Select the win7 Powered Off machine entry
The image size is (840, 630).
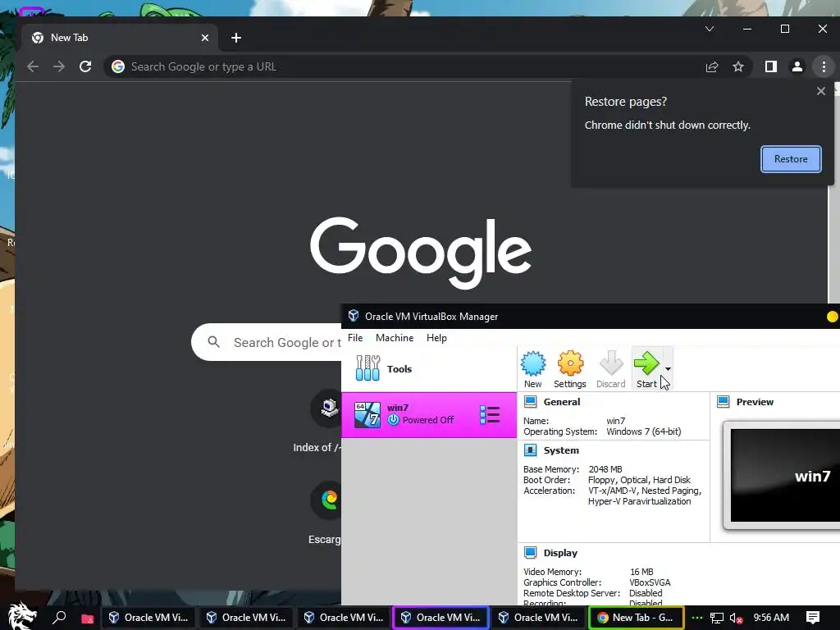429,414
